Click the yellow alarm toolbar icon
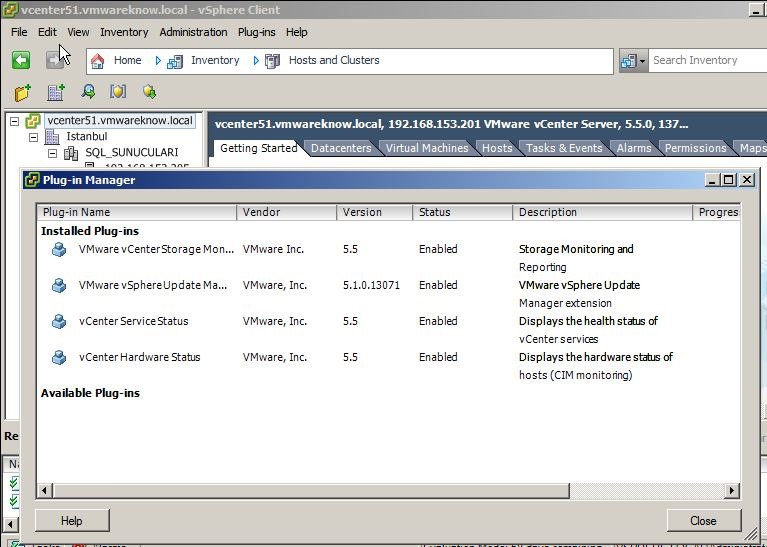 coord(149,91)
